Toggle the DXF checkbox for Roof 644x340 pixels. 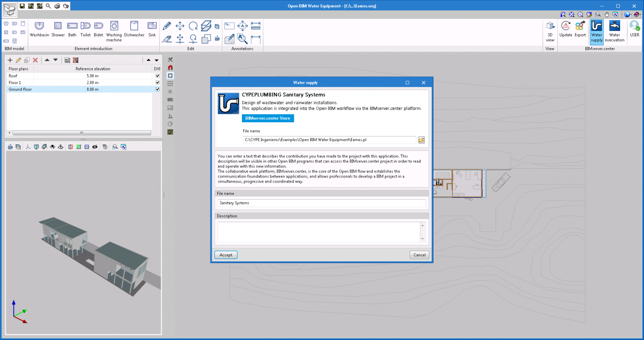158,76
